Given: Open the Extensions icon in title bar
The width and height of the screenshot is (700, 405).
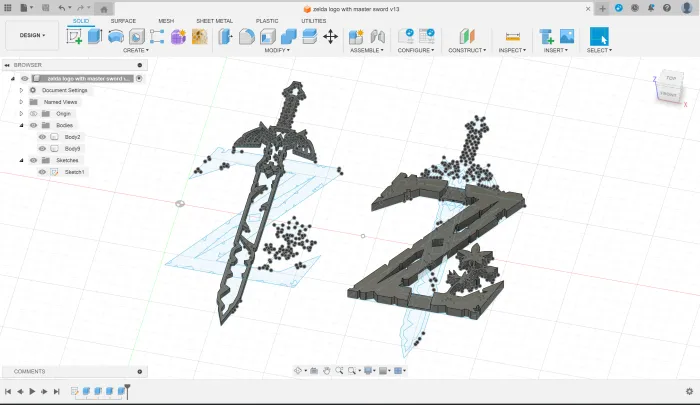Looking at the screenshot, I should pos(619,8).
